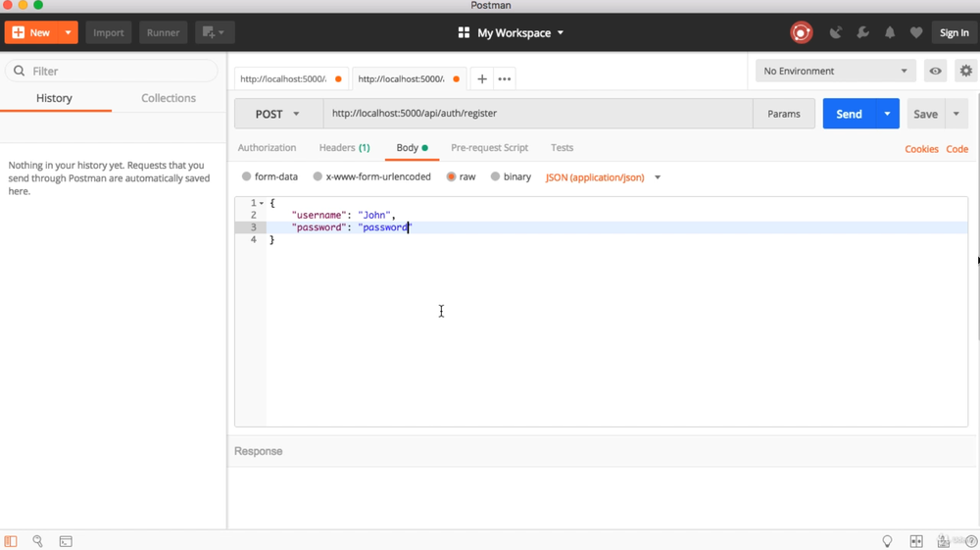Click the sync status icon in header
The height and width of the screenshot is (550, 980).
[x=801, y=32]
